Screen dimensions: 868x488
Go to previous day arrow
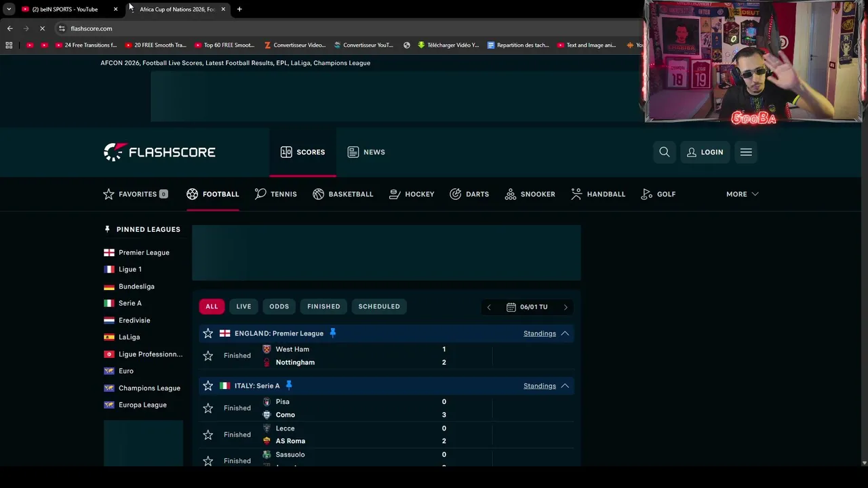point(489,307)
